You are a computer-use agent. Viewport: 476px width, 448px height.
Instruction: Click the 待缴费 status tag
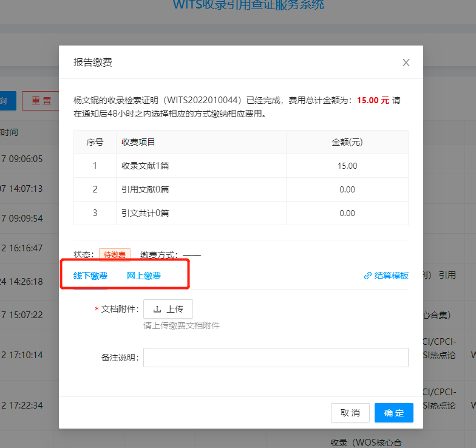pyautogui.click(x=115, y=255)
